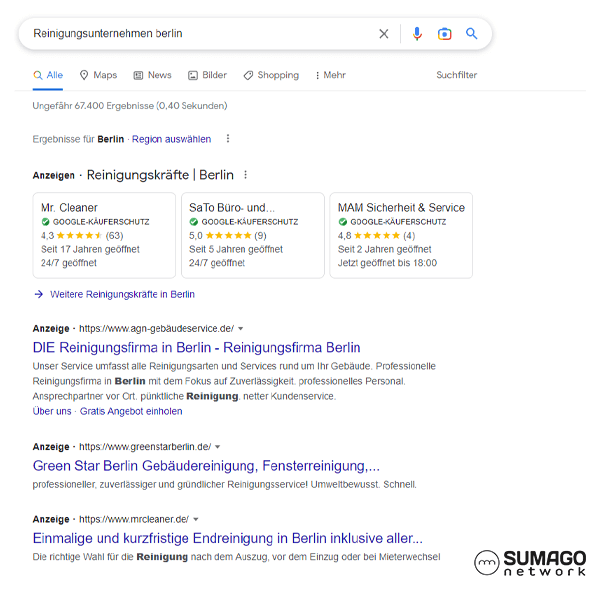Open the Mr. Cleaner ad card
600x600 pixels.
(x=104, y=235)
